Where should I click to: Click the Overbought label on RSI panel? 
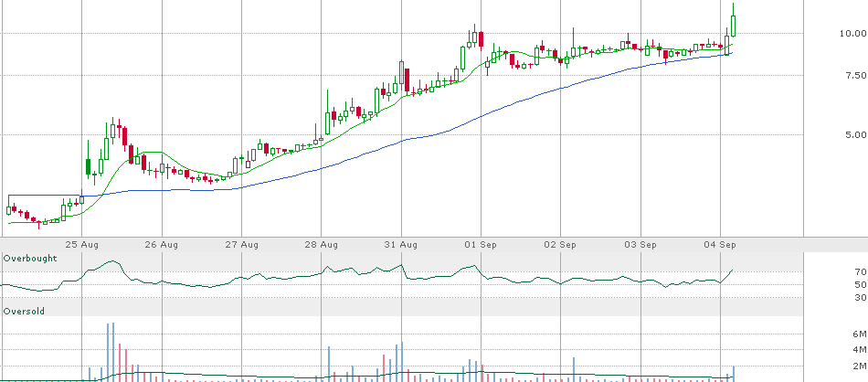click(30, 259)
